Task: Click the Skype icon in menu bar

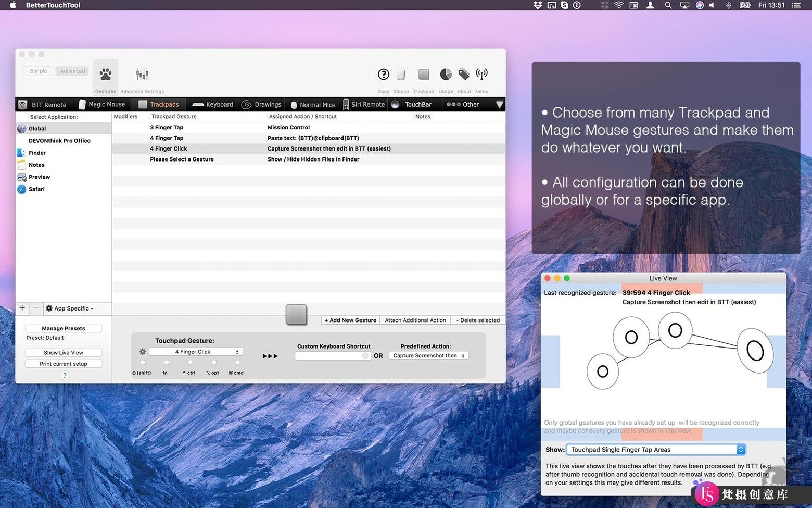Action: 564,5
